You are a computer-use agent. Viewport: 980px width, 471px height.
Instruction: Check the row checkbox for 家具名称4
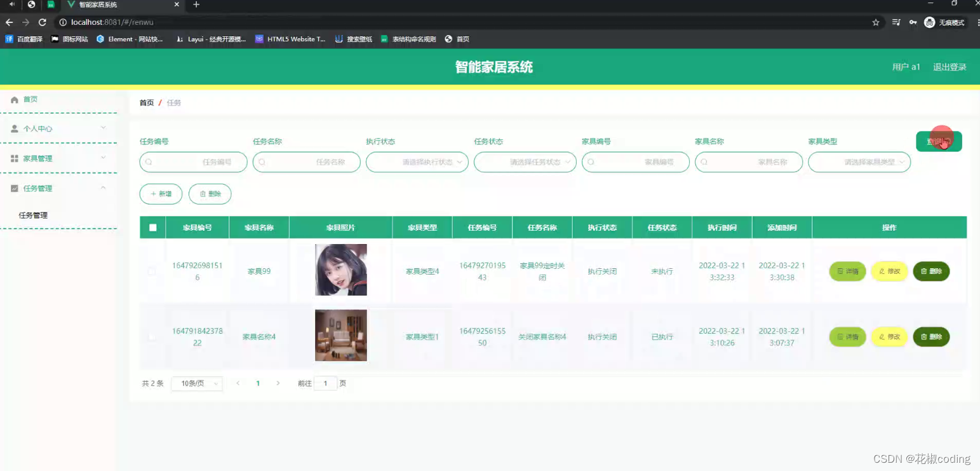click(152, 337)
